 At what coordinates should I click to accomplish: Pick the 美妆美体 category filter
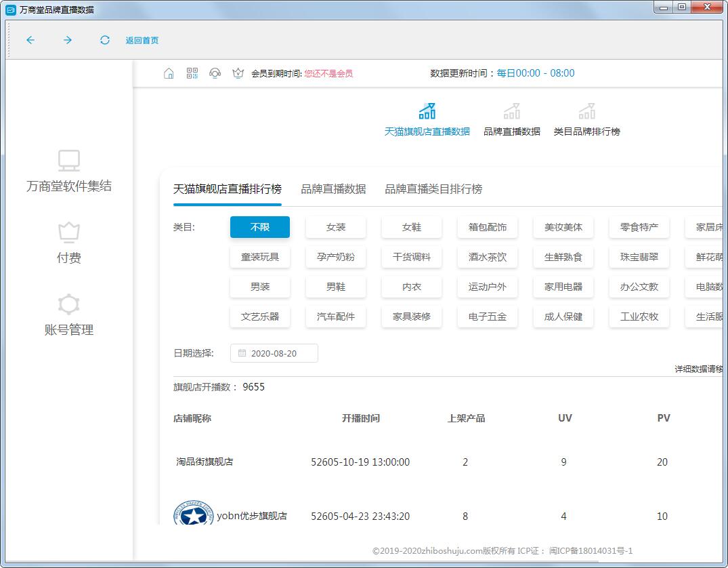pyautogui.click(x=563, y=227)
